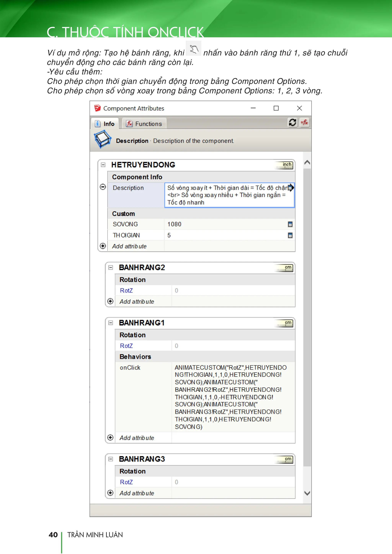This screenshot has width=392, height=554.
Task: Collapse the HETRUYENDONG component section
Action: tap(103, 165)
